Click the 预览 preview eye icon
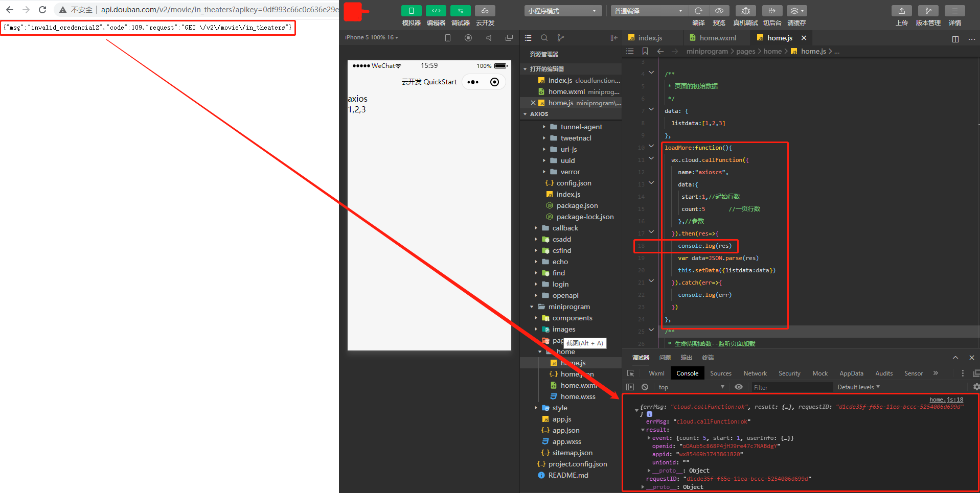980x493 pixels. click(x=719, y=11)
